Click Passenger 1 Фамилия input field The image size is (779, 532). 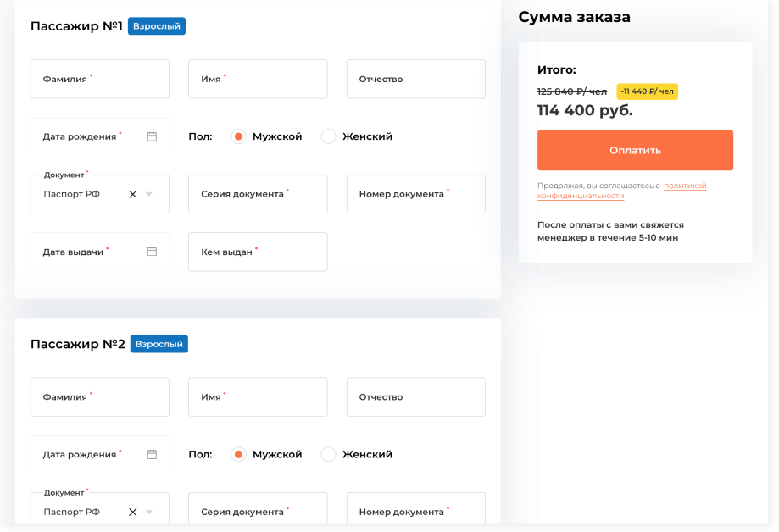(x=100, y=79)
